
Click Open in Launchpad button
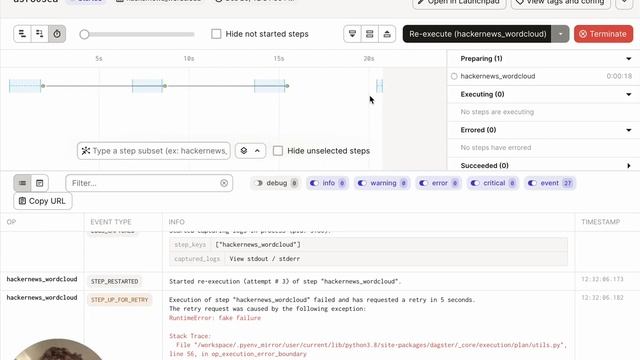pos(459,3)
